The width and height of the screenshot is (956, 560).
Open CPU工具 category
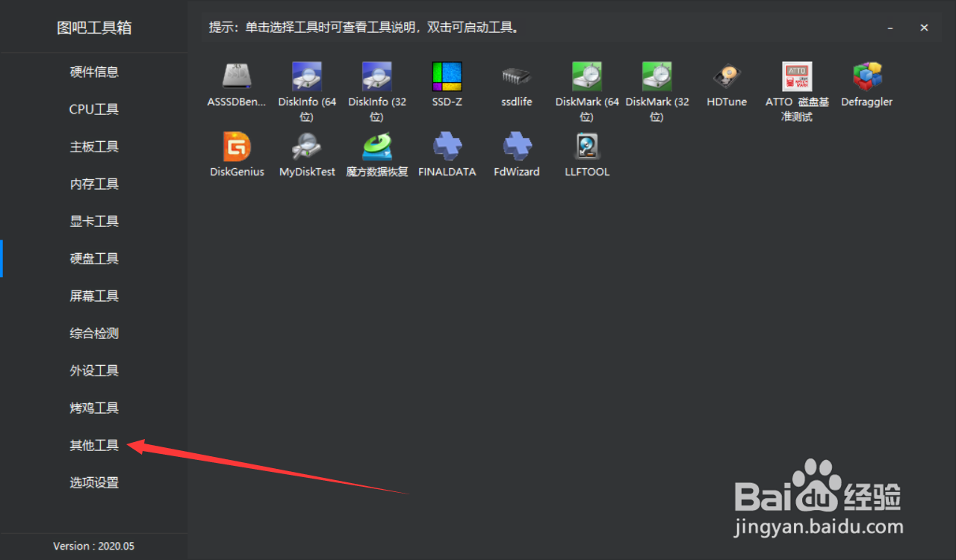coord(94,109)
